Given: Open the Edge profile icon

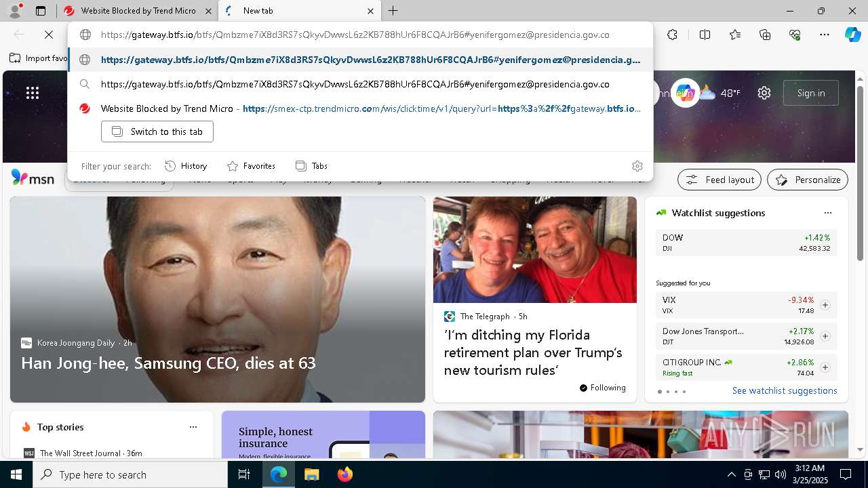Looking at the screenshot, I should point(15,11).
